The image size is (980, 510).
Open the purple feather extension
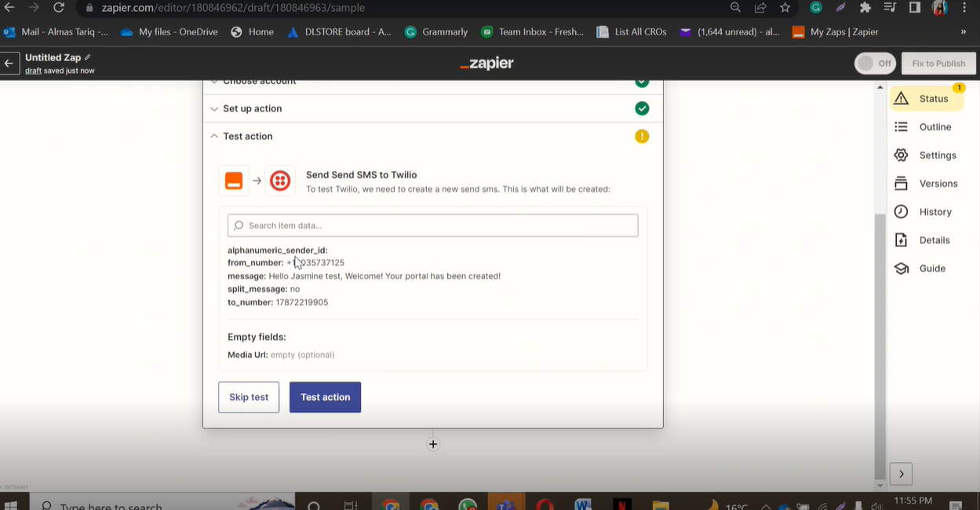840,7
